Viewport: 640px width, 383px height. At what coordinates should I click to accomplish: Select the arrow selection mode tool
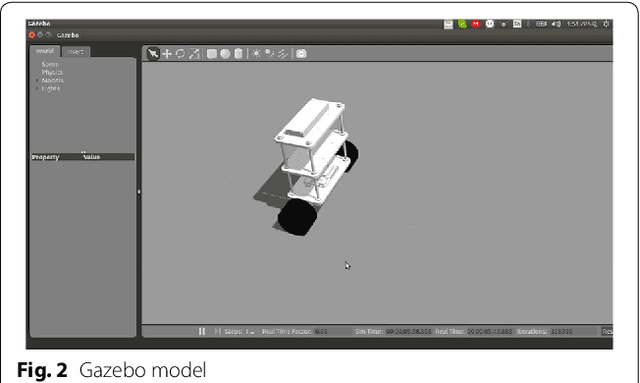click(153, 53)
